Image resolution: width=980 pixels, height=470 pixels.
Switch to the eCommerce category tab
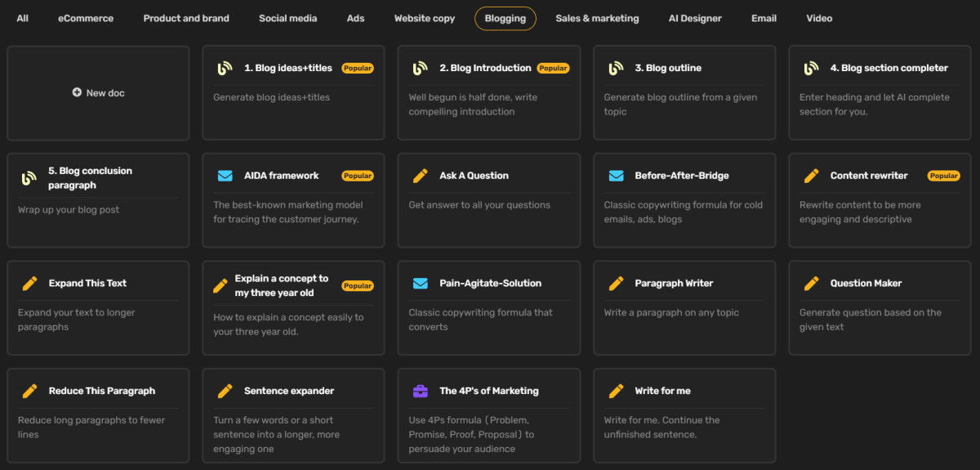click(x=86, y=18)
